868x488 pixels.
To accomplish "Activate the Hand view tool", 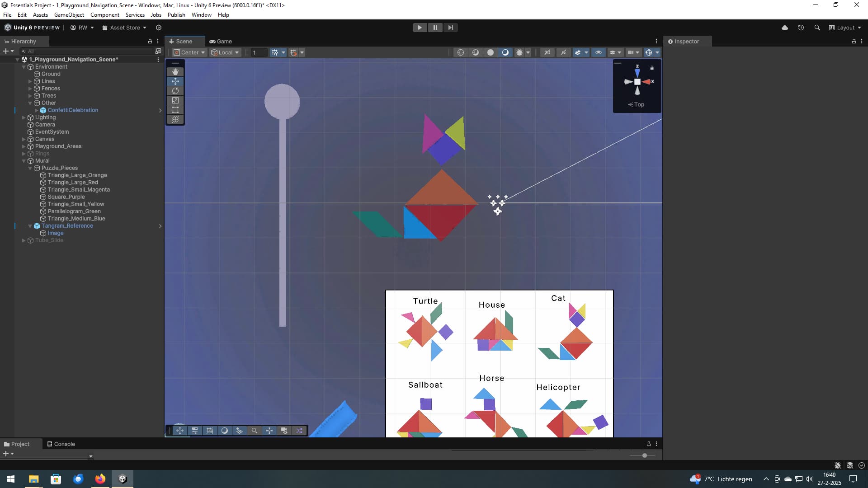I will 175,71.
